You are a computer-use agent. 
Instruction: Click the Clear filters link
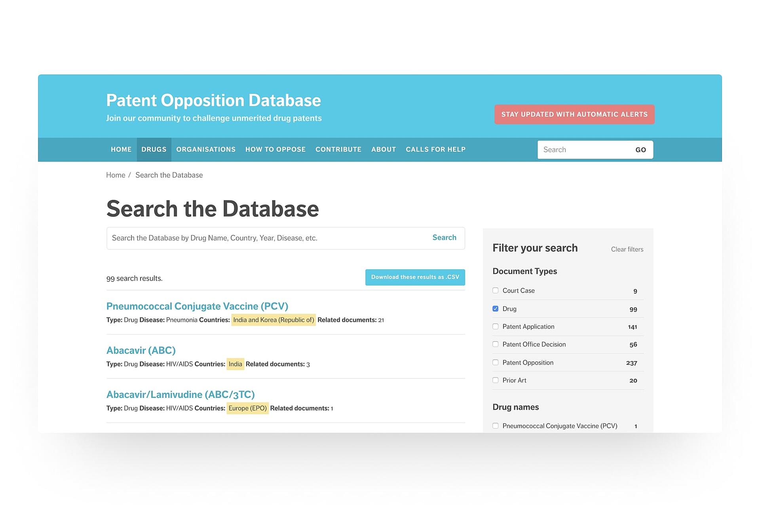pyautogui.click(x=627, y=249)
